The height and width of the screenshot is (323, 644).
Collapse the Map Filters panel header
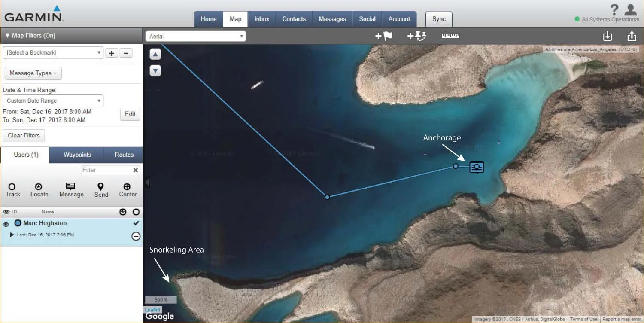tap(71, 36)
